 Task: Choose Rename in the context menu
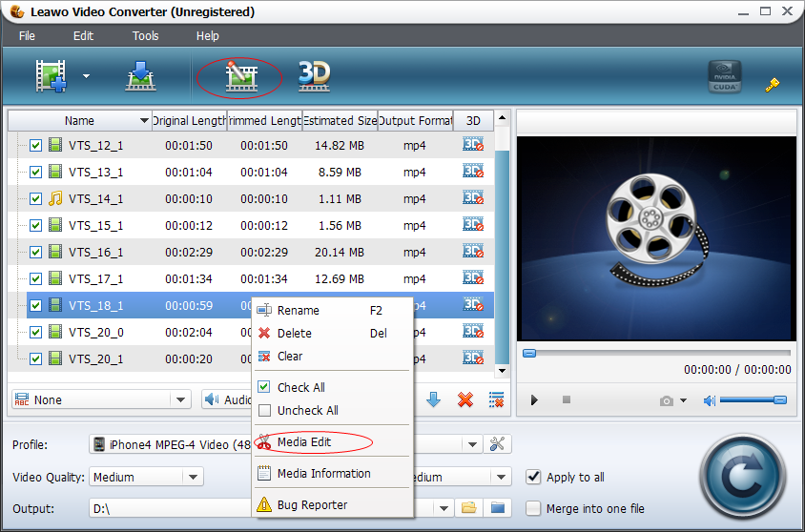pyautogui.click(x=334, y=311)
